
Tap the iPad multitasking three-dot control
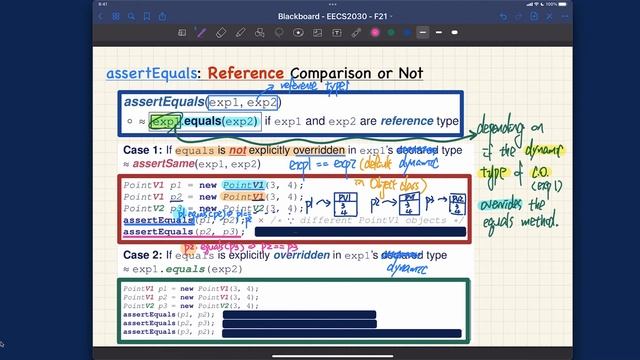click(333, 4)
